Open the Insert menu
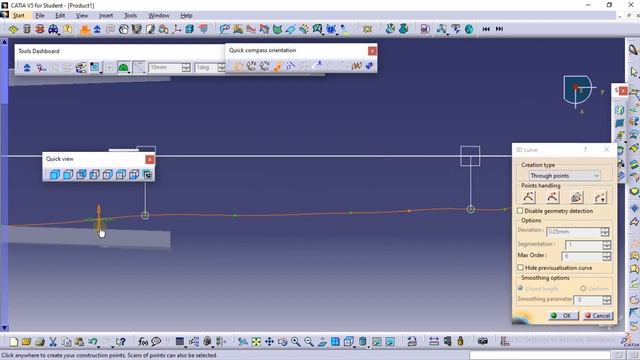This screenshot has width=640, height=360. tap(106, 16)
